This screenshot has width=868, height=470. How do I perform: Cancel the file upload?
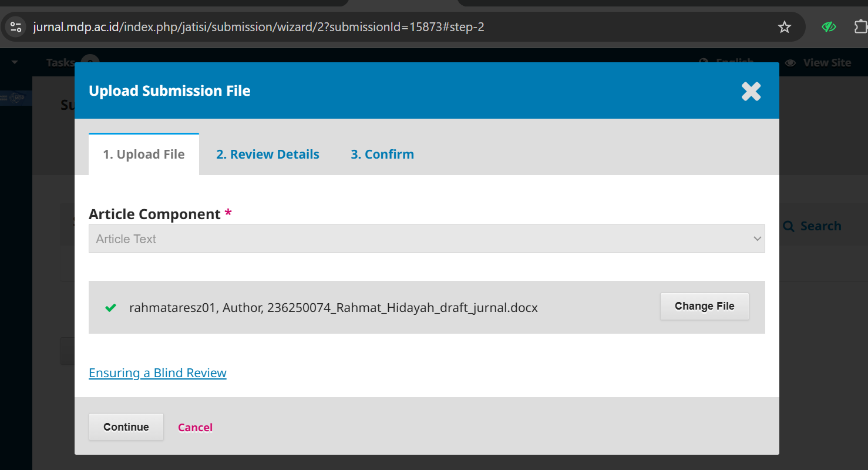[195, 428]
